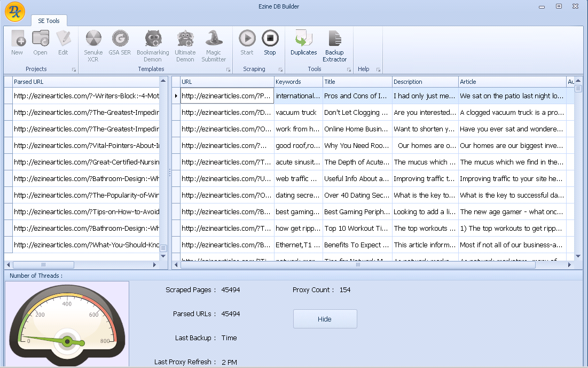The height and width of the screenshot is (368, 588).
Task: Expand the Templates group launcher
Action: point(229,70)
